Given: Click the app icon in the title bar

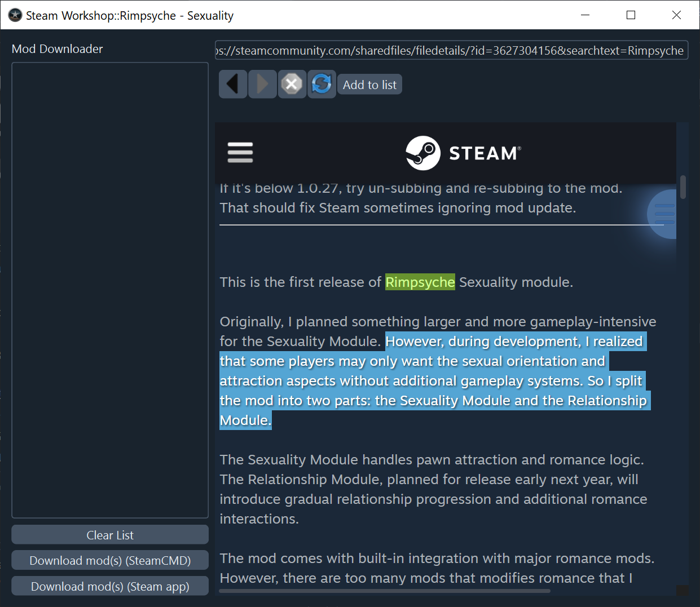Looking at the screenshot, I should [x=15, y=15].
